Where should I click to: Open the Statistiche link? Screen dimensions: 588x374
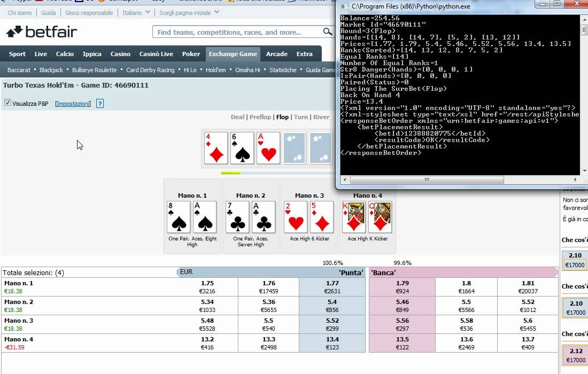click(x=283, y=70)
